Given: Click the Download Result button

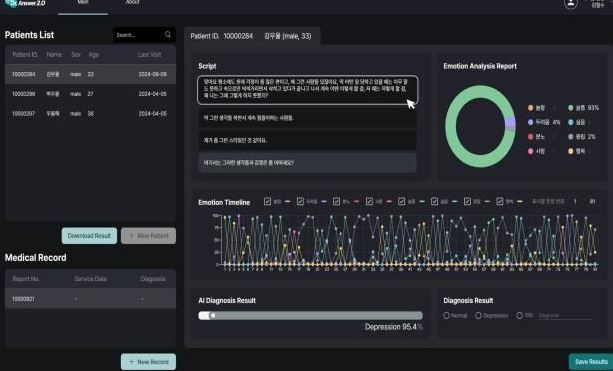Looking at the screenshot, I should point(89,236).
